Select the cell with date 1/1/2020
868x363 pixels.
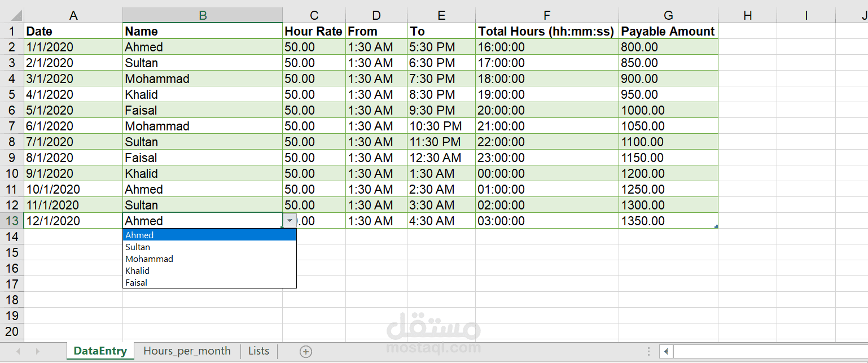[x=73, y=47]
